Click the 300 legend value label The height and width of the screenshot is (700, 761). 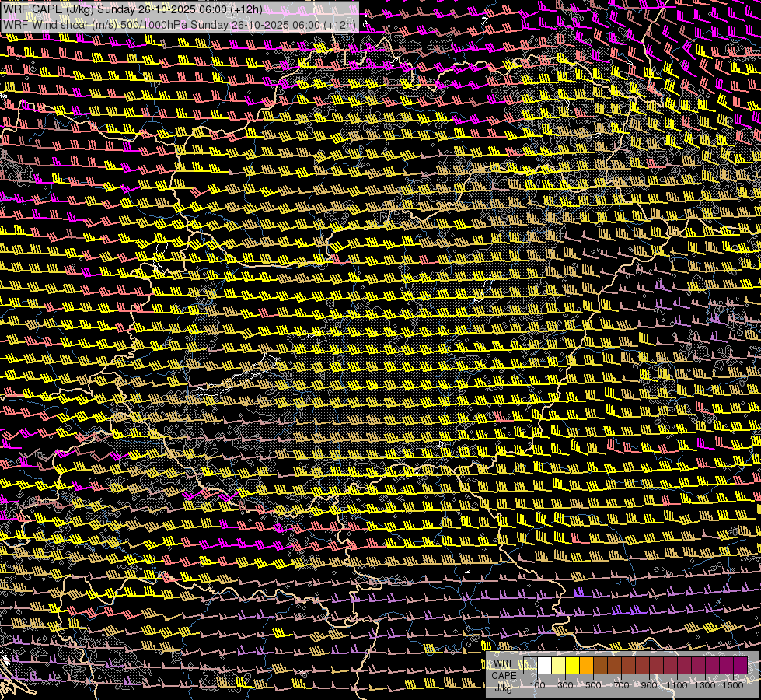point(565,685)
